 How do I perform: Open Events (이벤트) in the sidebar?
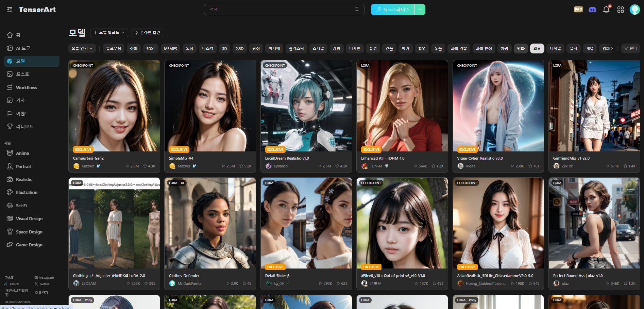click(x=32, y=113)
